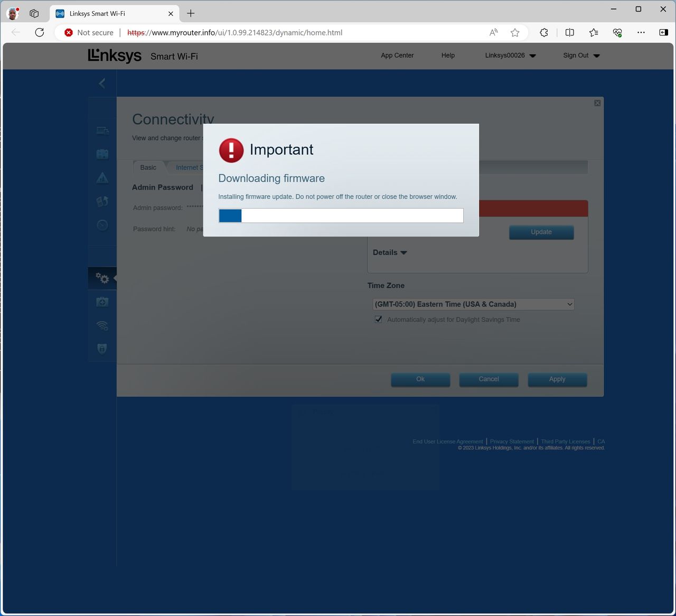Image resolution: width=676 pixels, height=616 pixels.
Task: Open App Center in the header
Action: pyautogui.click(x=397, y=55)
